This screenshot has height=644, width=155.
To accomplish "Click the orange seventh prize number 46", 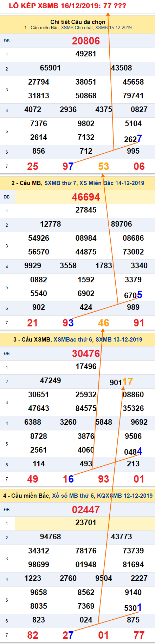I will coord(104,323).
